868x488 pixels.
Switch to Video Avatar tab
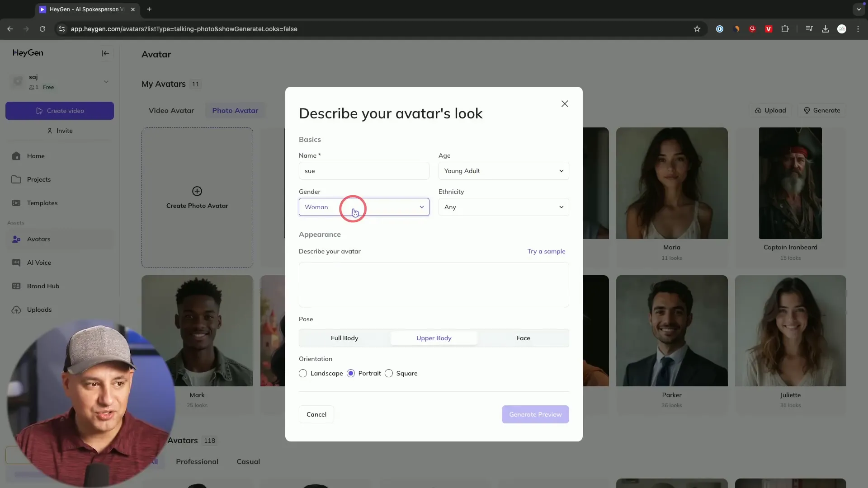[x=171, y=110]
